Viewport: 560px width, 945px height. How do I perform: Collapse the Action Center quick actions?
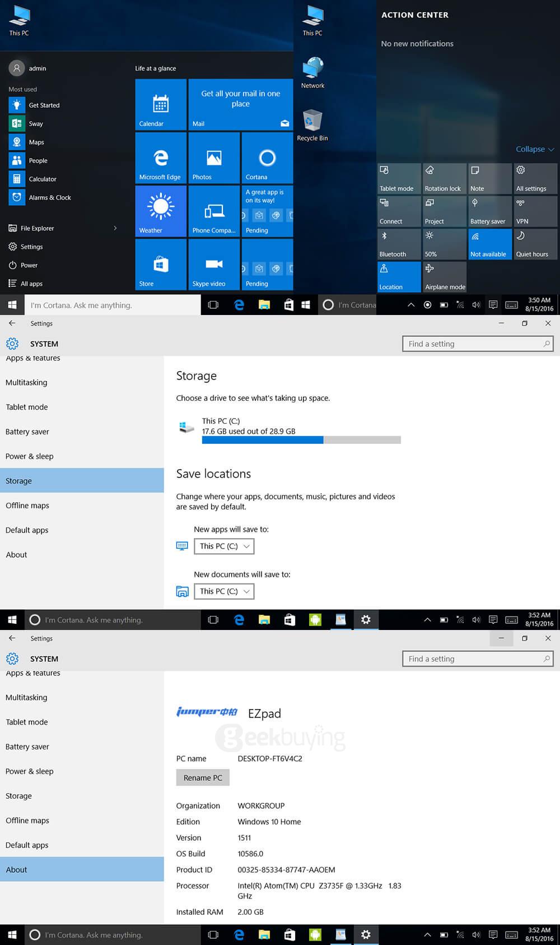(x=534, y=149)
